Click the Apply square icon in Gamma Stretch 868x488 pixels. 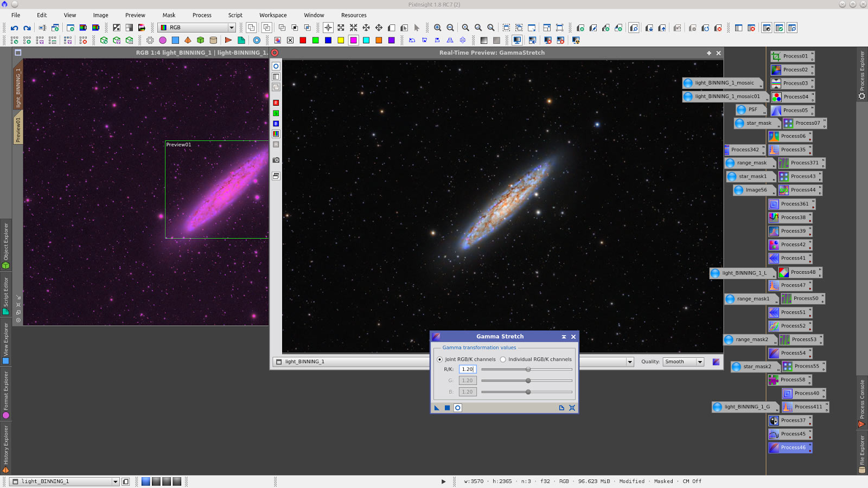447,408
